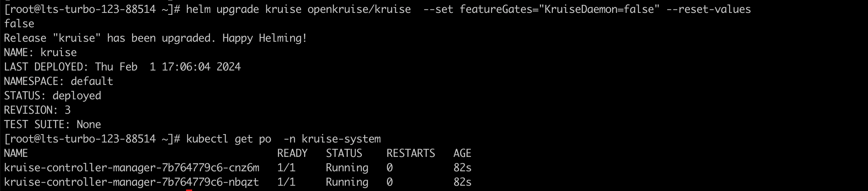
Task: Click the --reset-values flag
Action: point(709,9)
